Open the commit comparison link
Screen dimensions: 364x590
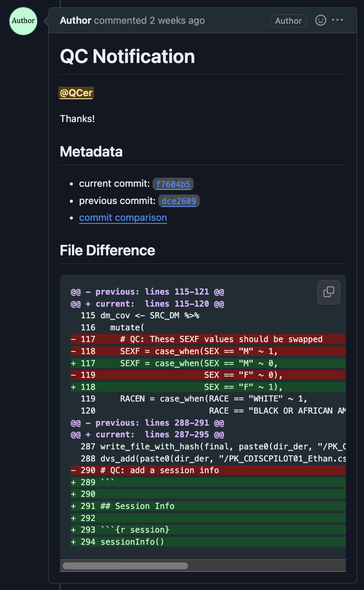coord(123,218)
